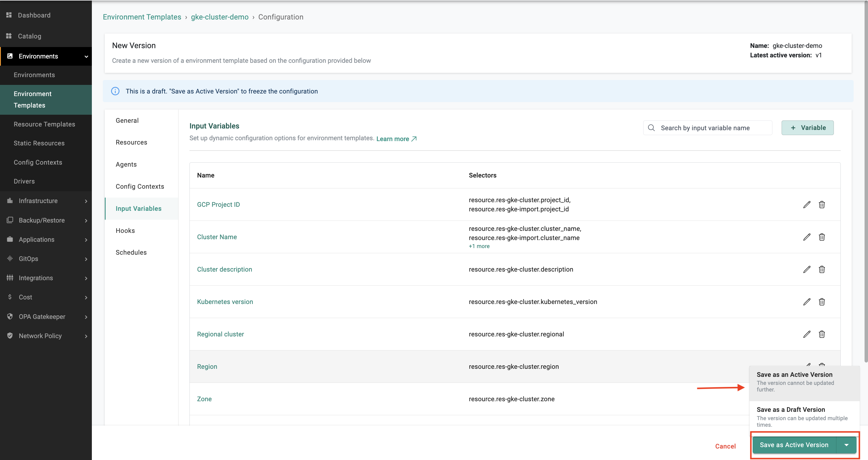The image size is (868, 460).
Task: Select the Input Variables tab
Action: [x=142, y=208]
